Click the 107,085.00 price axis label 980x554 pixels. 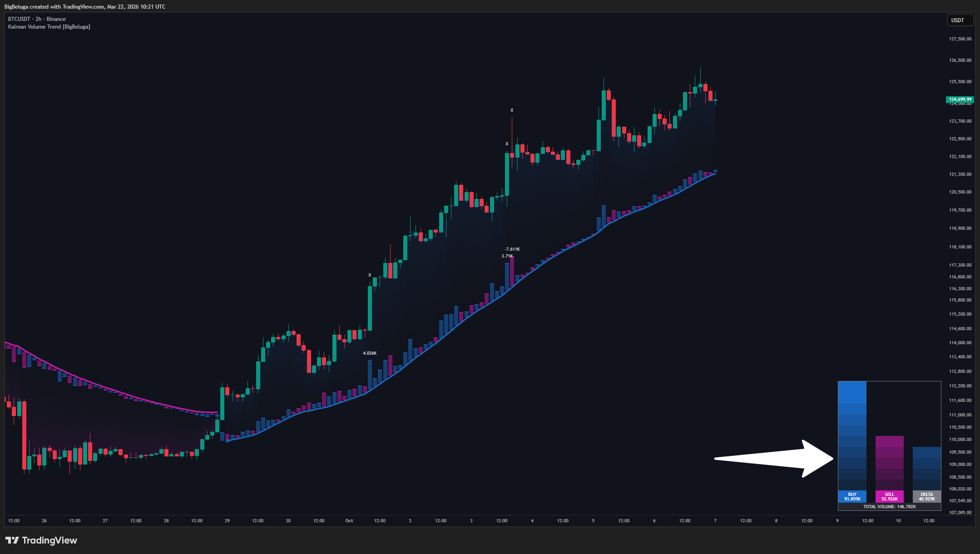tap(960, 513)
